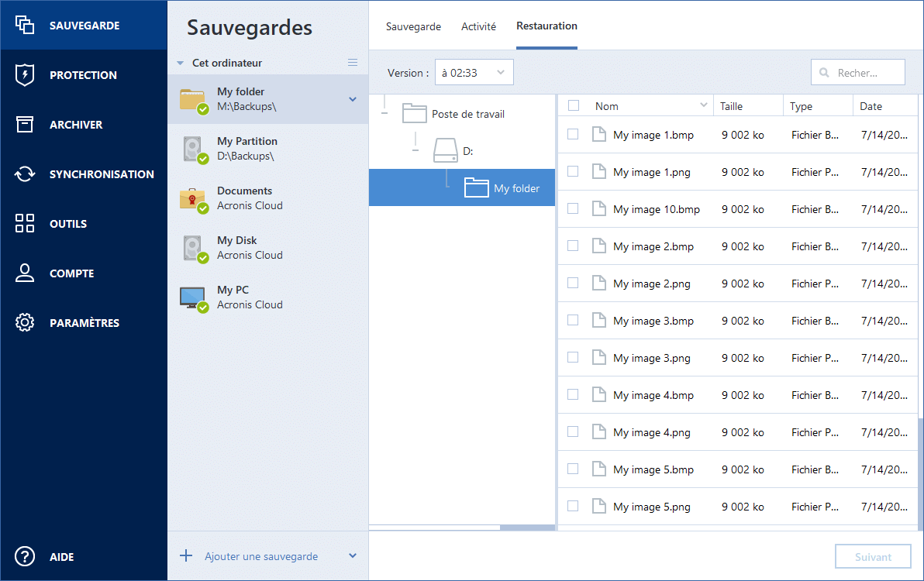Check the box for My image 1.bmp
924x581 pixels.
tap(573, 134)
